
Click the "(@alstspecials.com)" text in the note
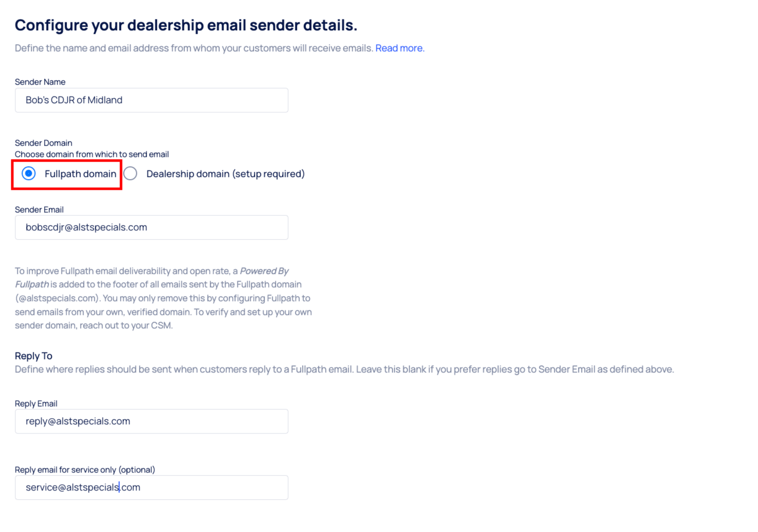pos(57,298)
